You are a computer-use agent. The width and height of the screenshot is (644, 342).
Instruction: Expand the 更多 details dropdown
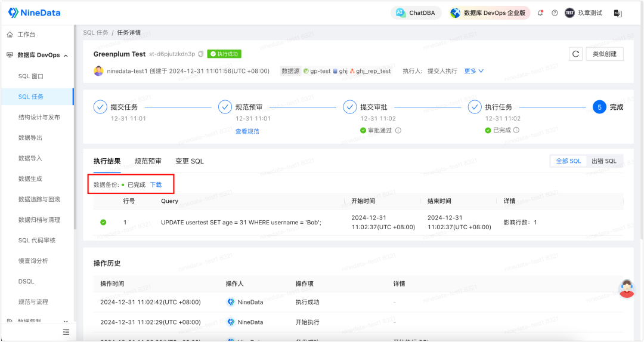[x=473, y=71]
